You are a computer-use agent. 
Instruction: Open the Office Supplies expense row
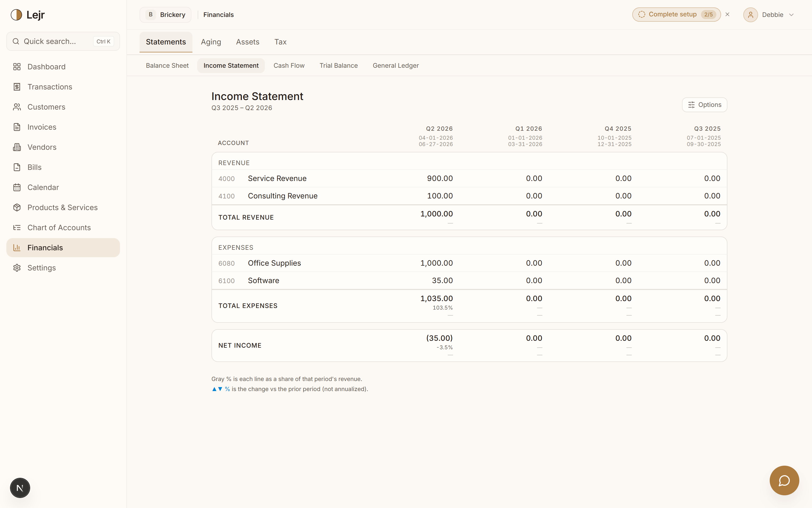point(469,263)
